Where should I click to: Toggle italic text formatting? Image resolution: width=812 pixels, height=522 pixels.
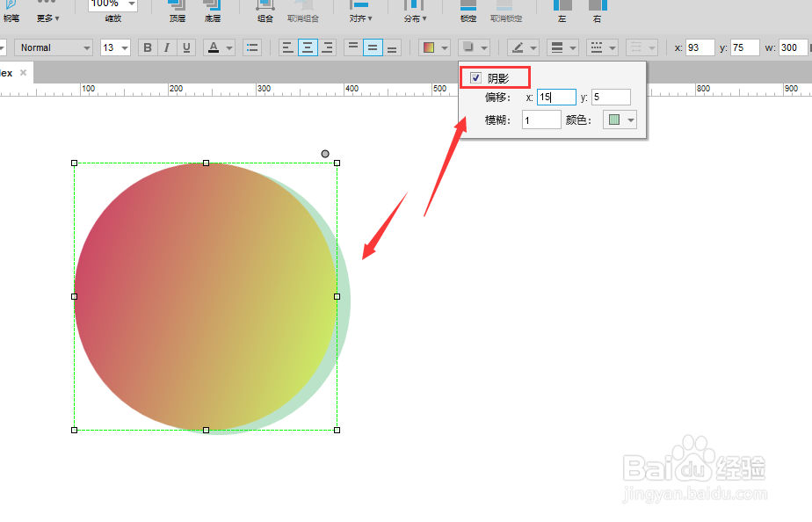(x=166, y=47)
